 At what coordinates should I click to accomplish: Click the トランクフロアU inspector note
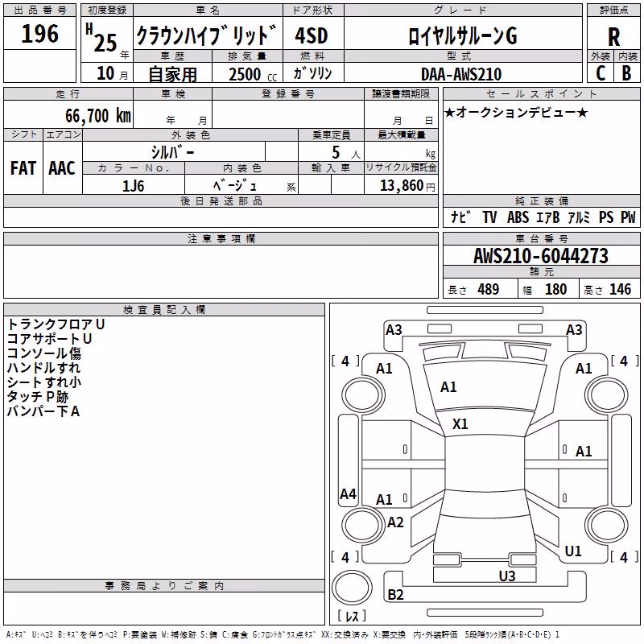pyautogui.click(x=56, y=324)
